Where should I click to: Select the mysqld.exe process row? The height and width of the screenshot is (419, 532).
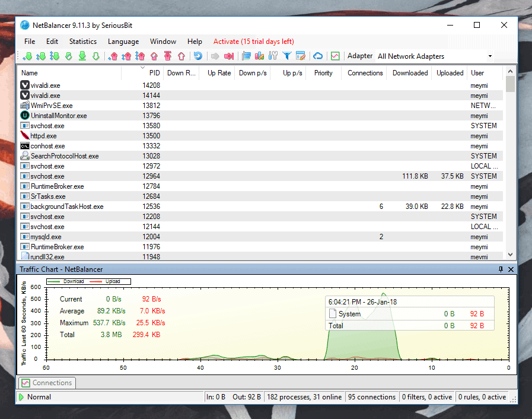pyautogui.click(x=260, y=237)
